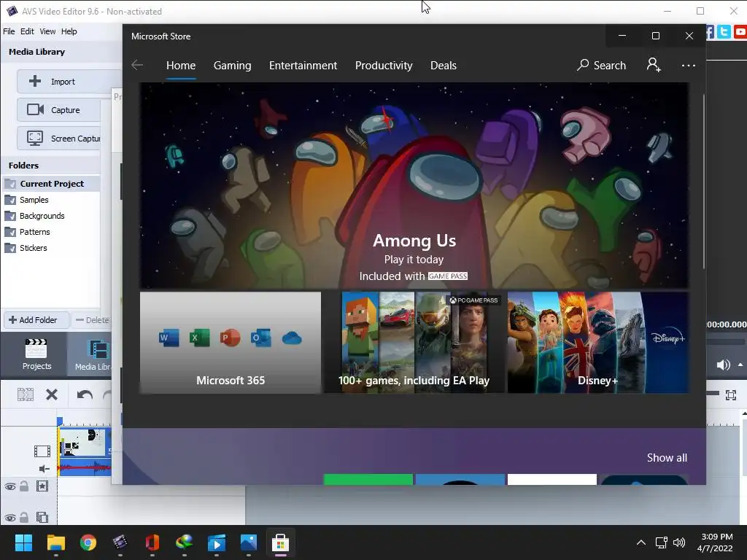Screen dimensions: 747x560
Task: Switch to Entertainment tab in Store
Action: 303,65
